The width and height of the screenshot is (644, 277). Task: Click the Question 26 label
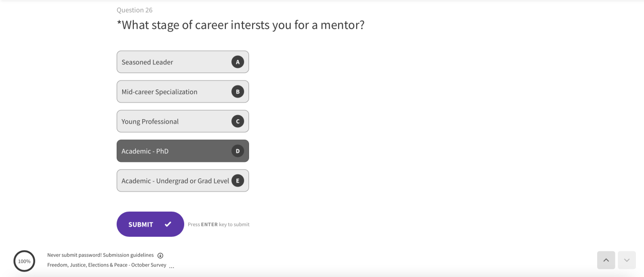click(134, 10)
